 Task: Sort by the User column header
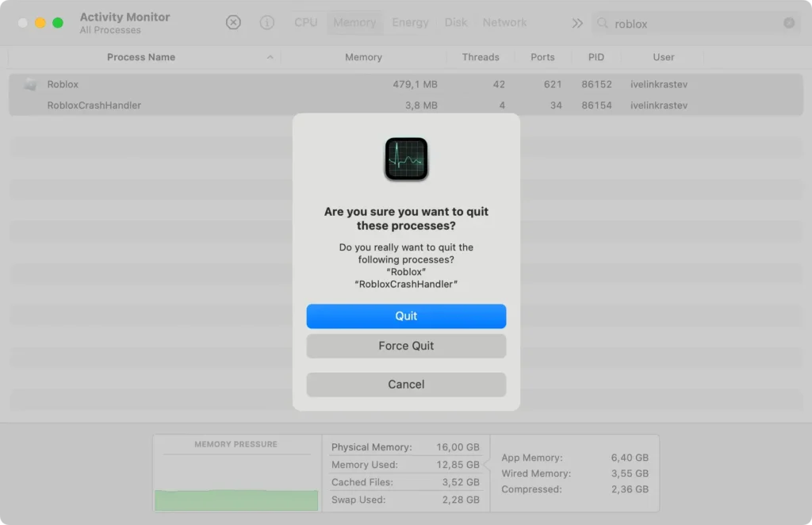pos(664,57)
